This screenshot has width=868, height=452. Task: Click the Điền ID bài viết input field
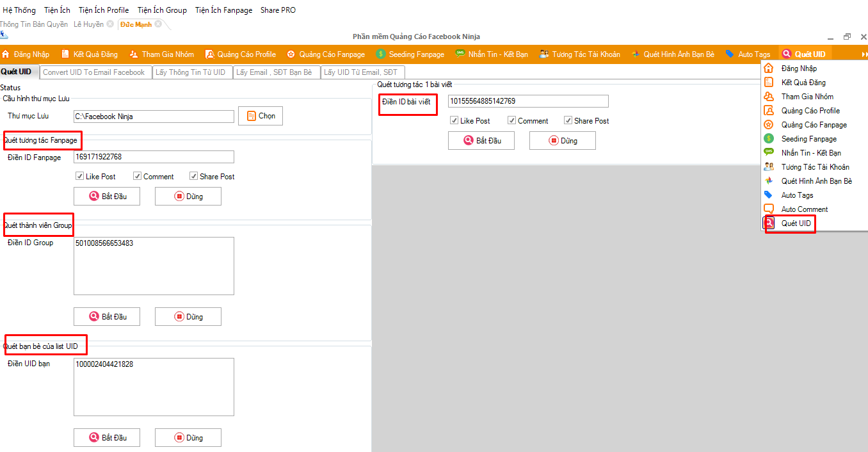click(528, 101)
